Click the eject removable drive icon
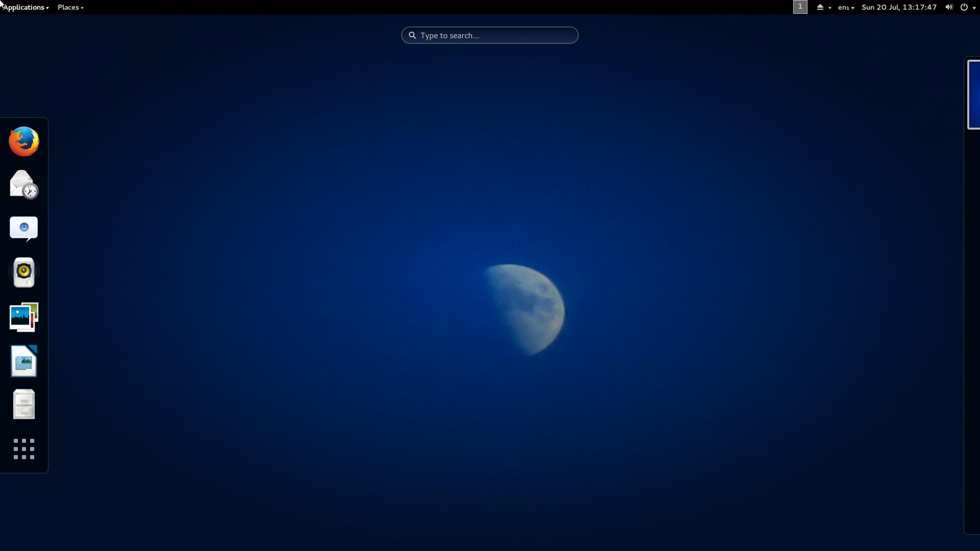The width and height of the screenshot is (980, 551). 820,7
